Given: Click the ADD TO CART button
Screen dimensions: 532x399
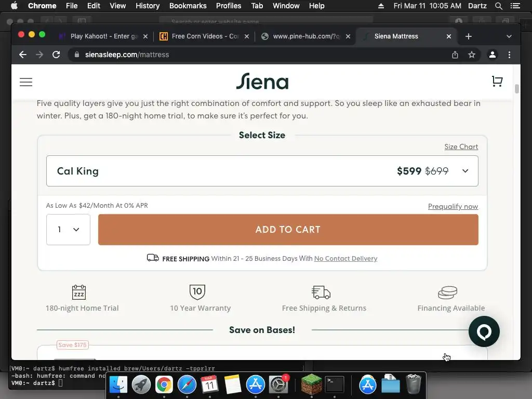Looking at the screenshot, I should pos(288,229).
